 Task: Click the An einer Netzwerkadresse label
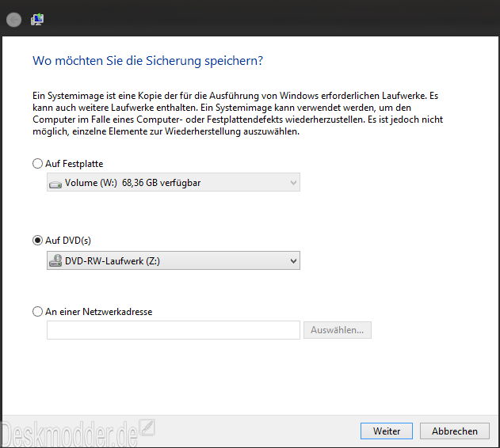pos(99,312)
